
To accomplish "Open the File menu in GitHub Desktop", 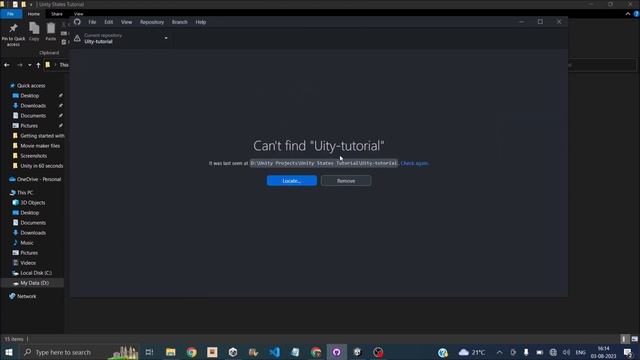I will [x=92, y=22].
